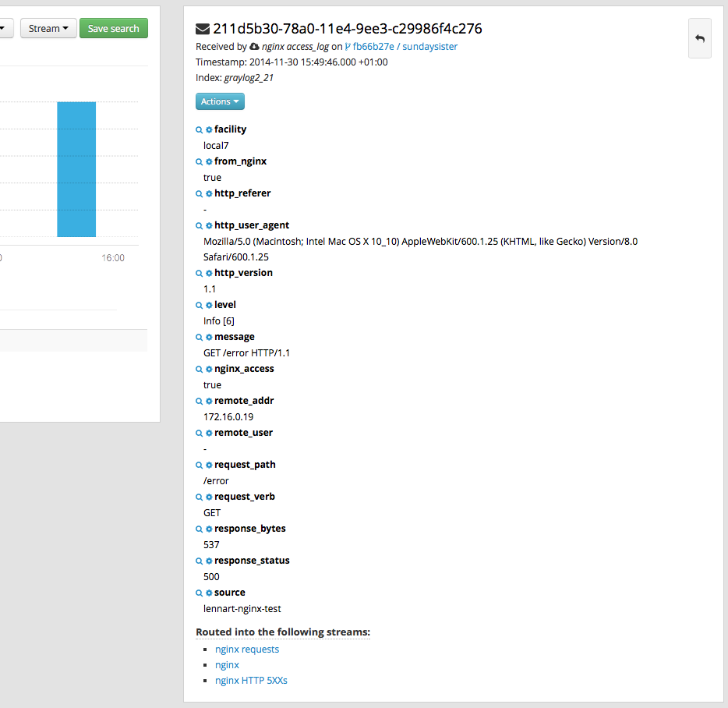The height and width of the screenshot is (708, 728).
Task: Click the Save search button
Action: click(114, 28)
